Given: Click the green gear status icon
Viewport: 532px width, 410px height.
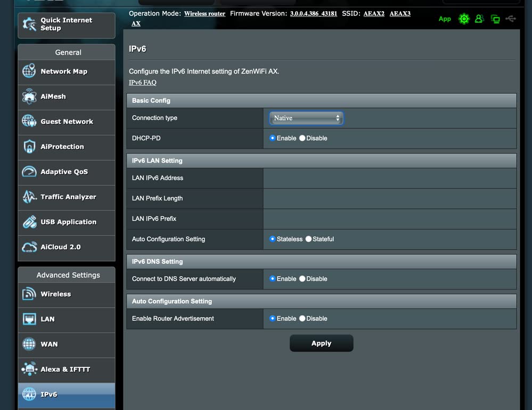Looking at the screenshot, I should pyautogui.click(x=464, y=19).
